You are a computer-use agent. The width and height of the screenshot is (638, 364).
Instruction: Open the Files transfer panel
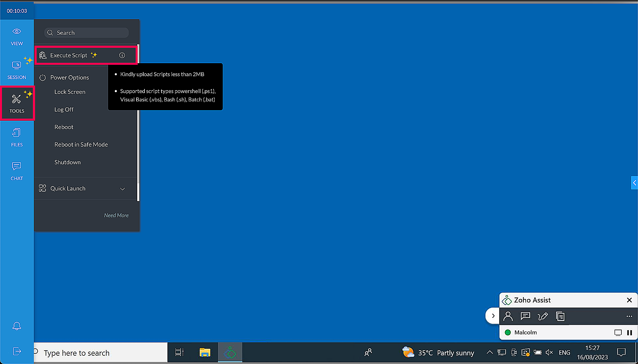point(17,137)
